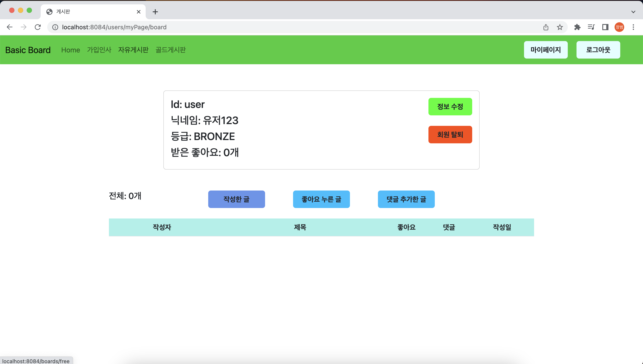The image size is (643, 364).
Task: Open the Chrome profile avatar
Action: click(619, 27)
